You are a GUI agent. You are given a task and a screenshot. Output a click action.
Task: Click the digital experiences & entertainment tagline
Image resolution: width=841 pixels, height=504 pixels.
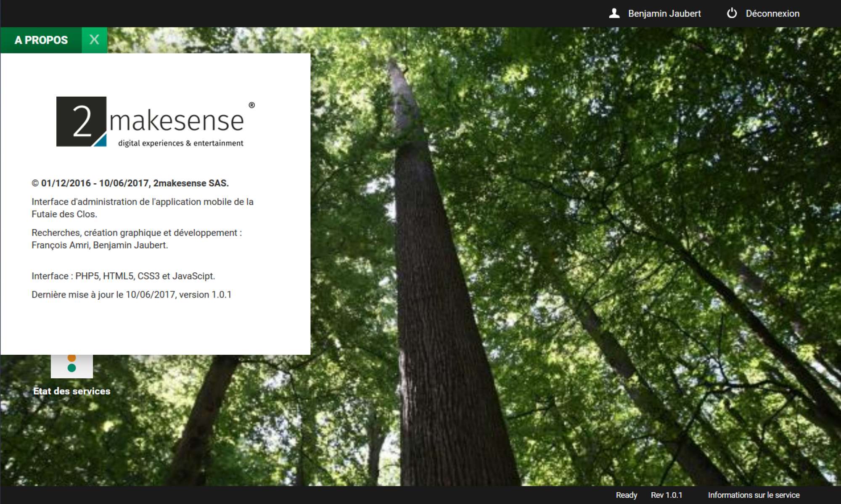point(181,143)
